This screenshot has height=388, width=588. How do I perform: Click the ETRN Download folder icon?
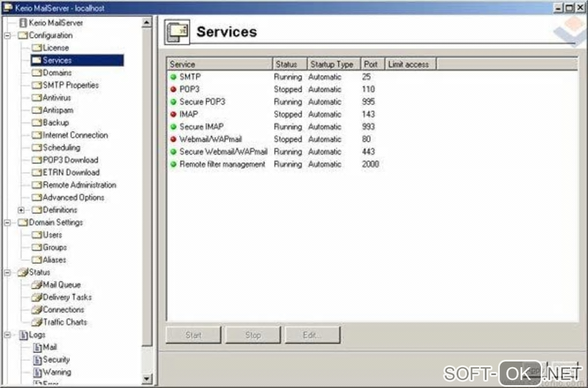coord(37,172)
